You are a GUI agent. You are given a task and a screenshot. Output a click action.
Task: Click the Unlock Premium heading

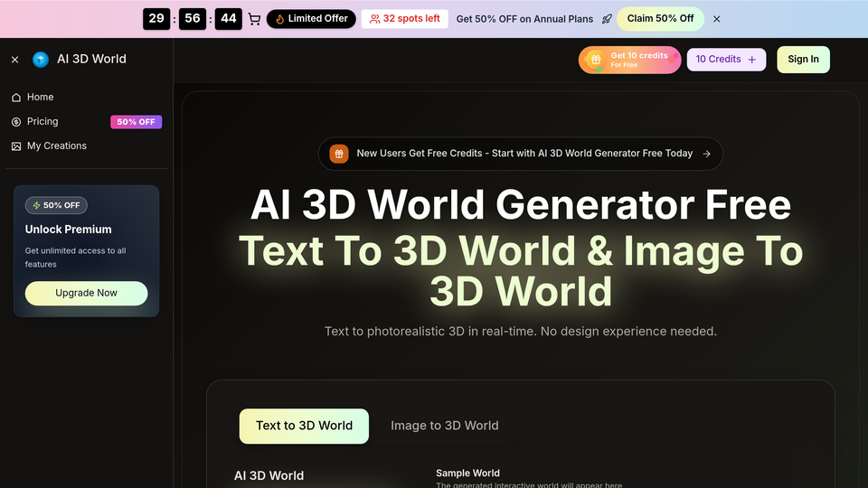(68, 229)
